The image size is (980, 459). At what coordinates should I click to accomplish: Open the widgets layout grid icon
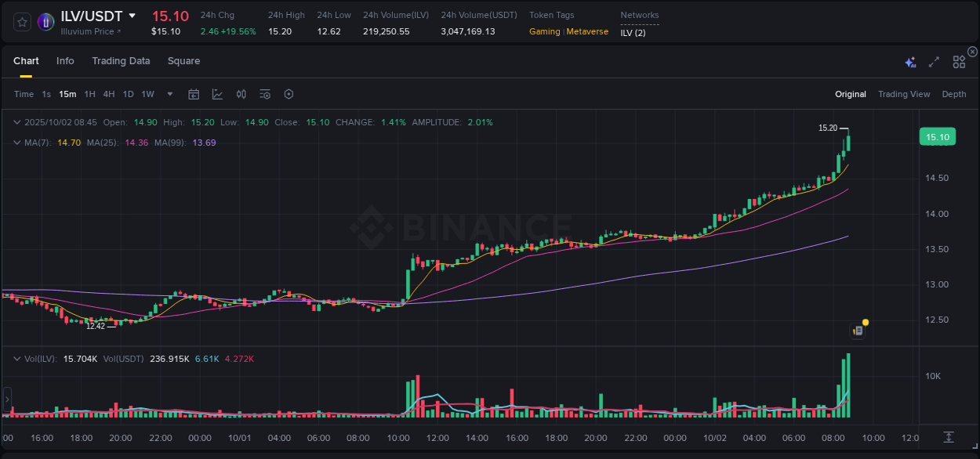[x=959, y=61]
